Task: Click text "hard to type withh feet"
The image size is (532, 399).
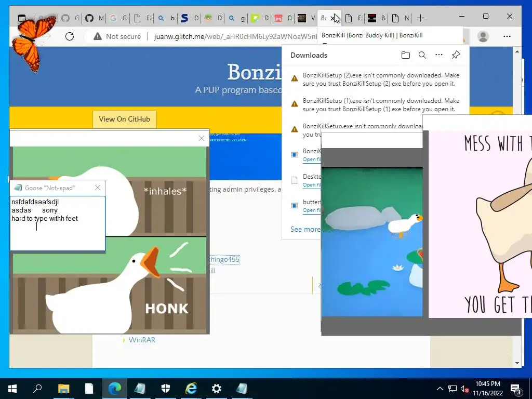Action: click(x=45, y=219)
